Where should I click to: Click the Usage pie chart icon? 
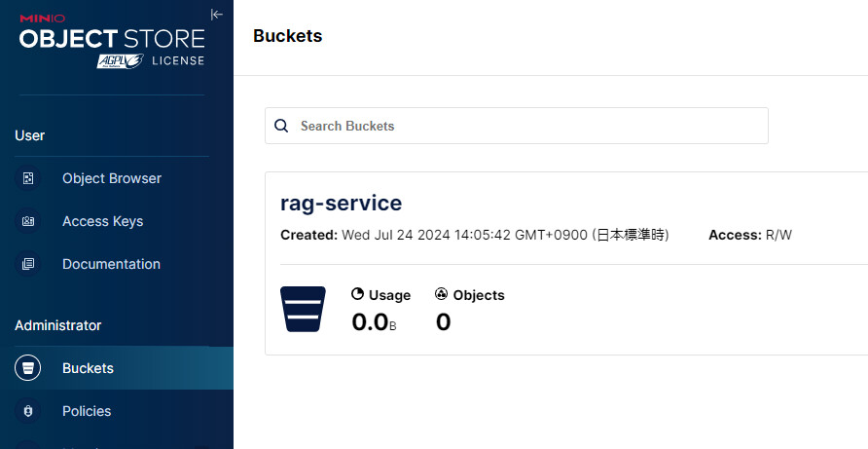[x=357, y=294]
